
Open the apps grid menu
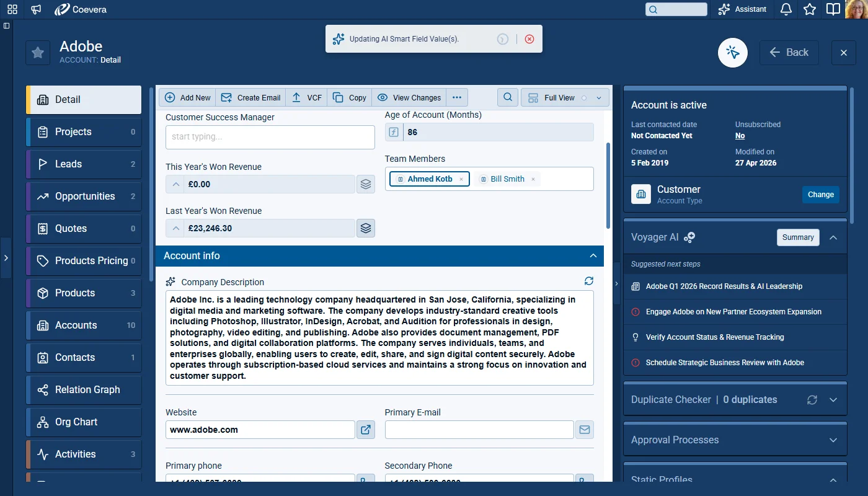(12, 9)
